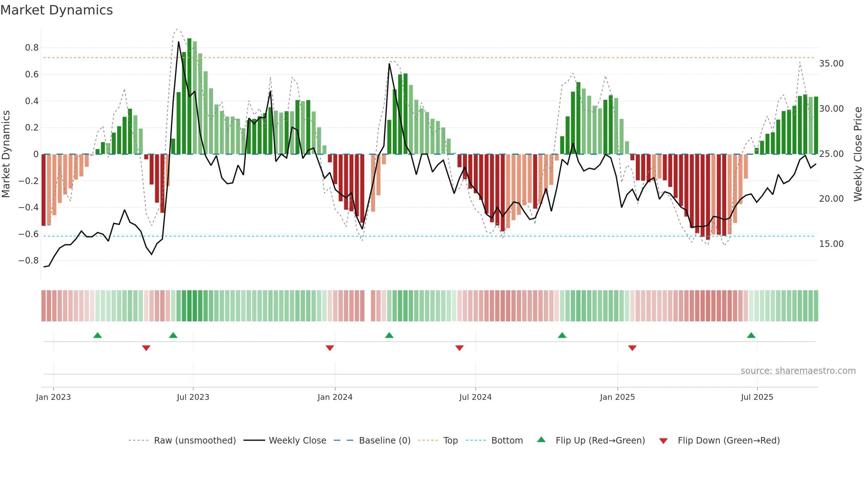This screenshot has height=488, width=868.
Task: Click the 0.2 left axis label
Action: pos(32,128)
